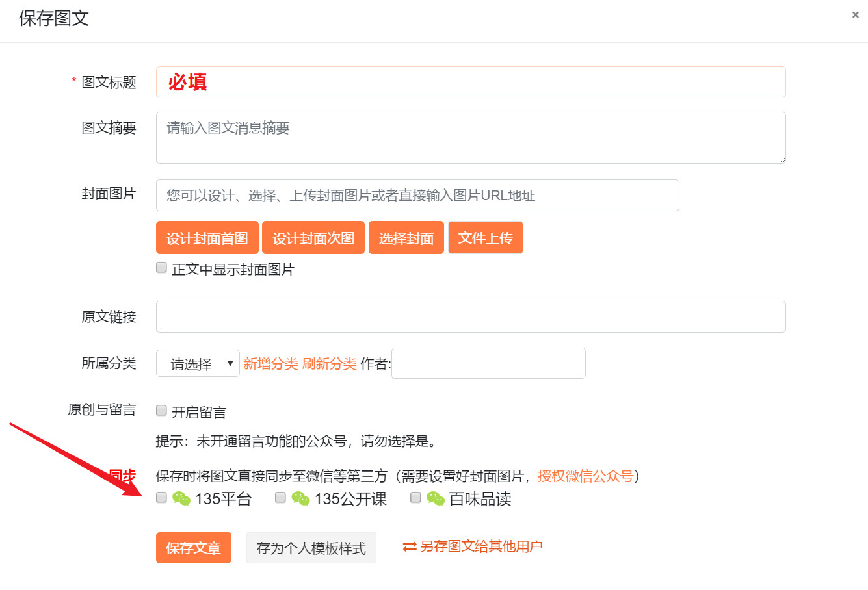Click the 图文标题 title input field
The image size is (868, 590).
click(470, 81)
